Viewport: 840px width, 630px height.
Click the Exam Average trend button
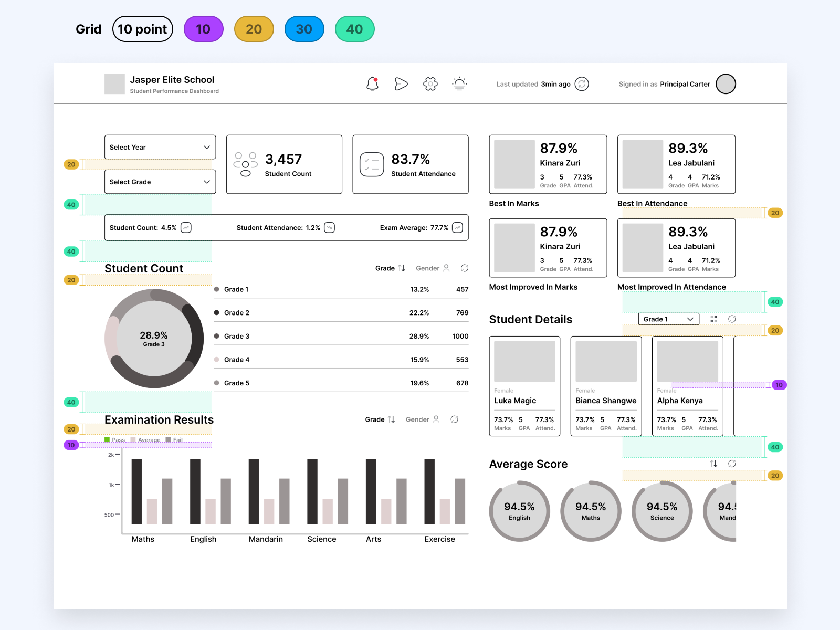pos(456,227)
